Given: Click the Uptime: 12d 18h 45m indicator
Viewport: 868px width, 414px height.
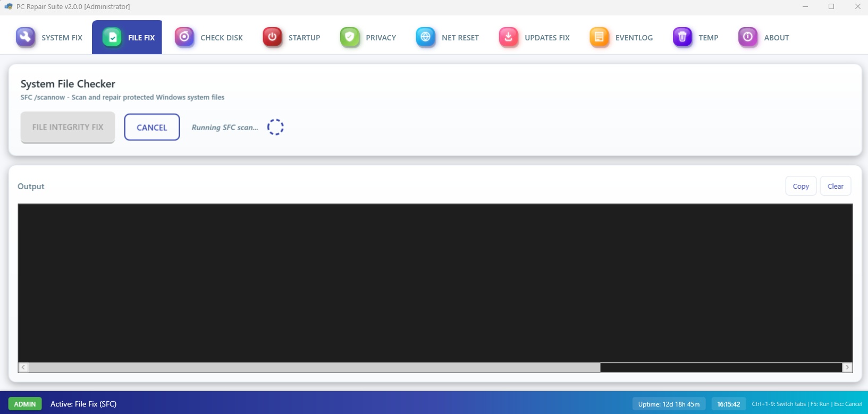Looking at the screenshot, I should point(669,404).
